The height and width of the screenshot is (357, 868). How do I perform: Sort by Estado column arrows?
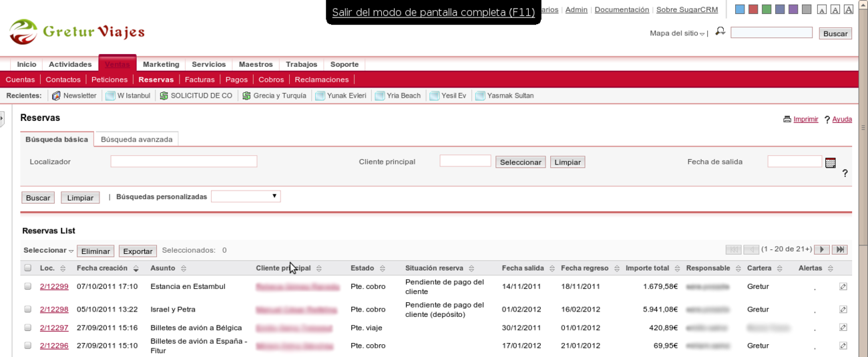click(x=383, y=269)
